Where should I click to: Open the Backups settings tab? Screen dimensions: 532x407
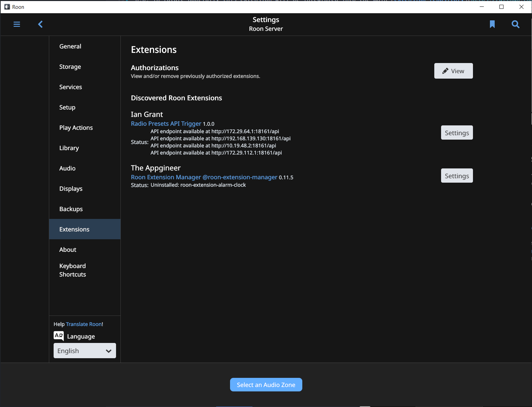85,209
